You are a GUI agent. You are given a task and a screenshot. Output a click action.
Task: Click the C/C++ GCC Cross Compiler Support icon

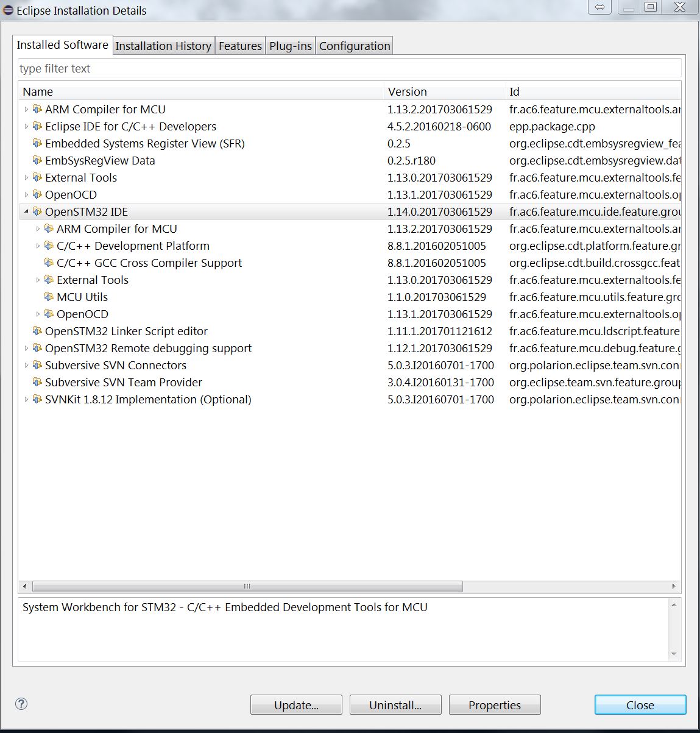[49, 263]
